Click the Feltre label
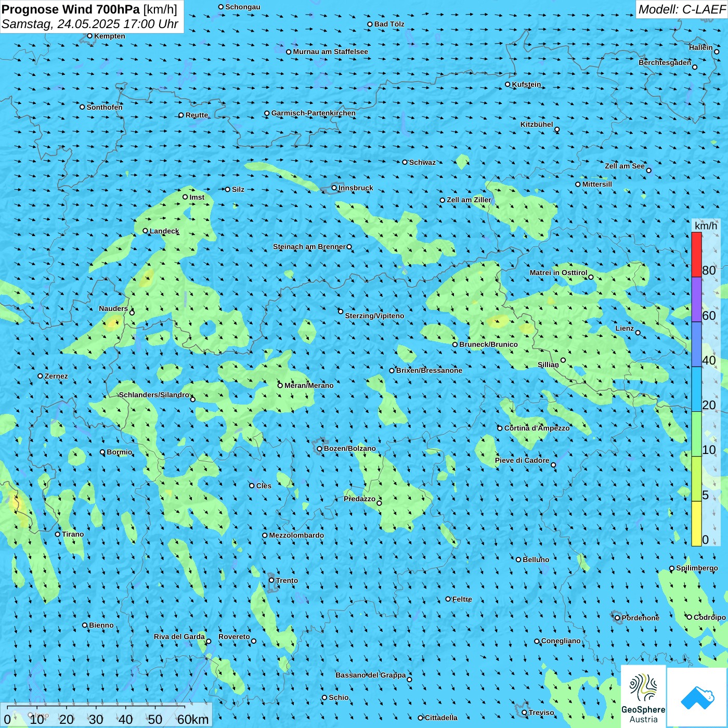Viewport: 728px width, 728px height. click(462, 599)
